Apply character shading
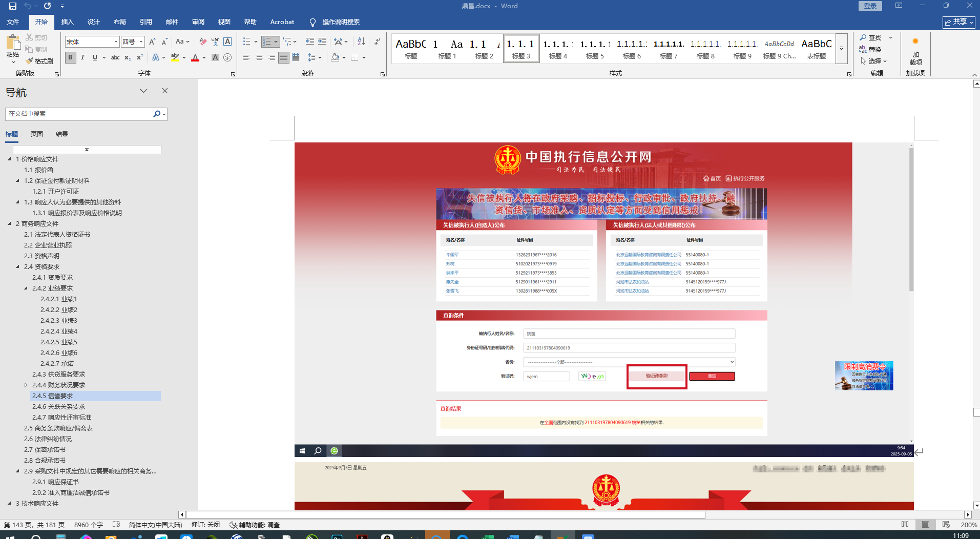The image size is (980, 539). [x=215, y=57]
